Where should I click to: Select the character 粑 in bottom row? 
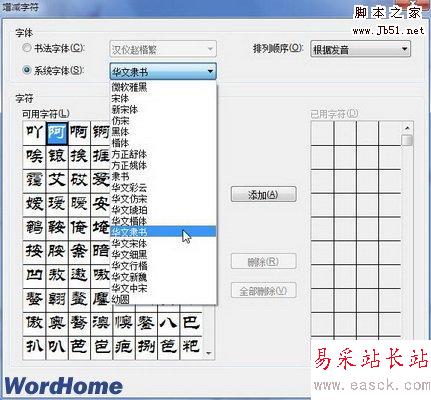click(x=191, y=347)
